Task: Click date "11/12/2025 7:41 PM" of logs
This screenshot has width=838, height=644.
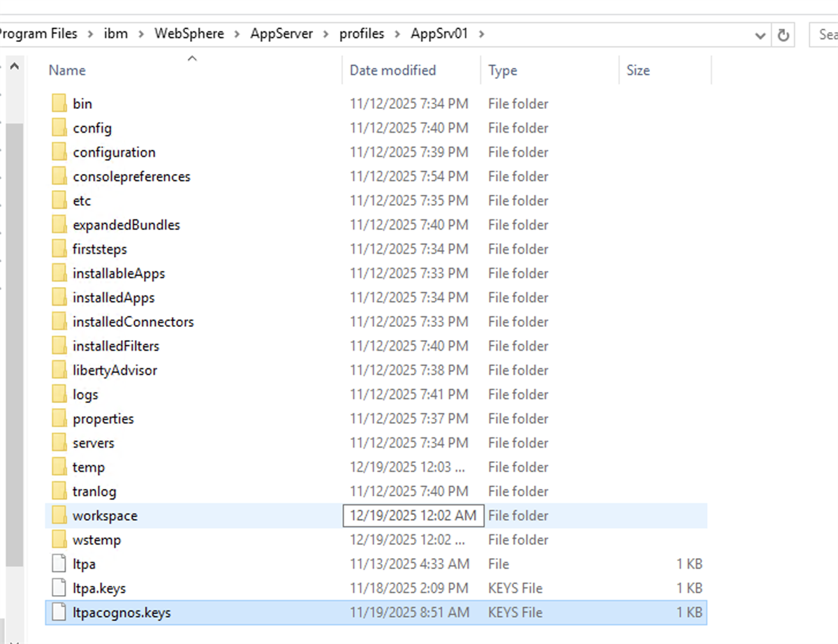Action: 409,395
